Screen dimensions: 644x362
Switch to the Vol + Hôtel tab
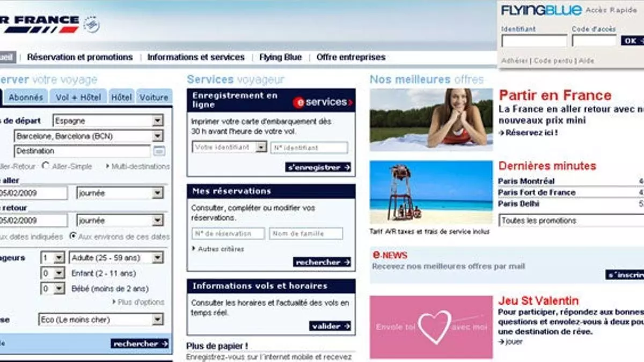pyautogui.click(x=78, y=98)
